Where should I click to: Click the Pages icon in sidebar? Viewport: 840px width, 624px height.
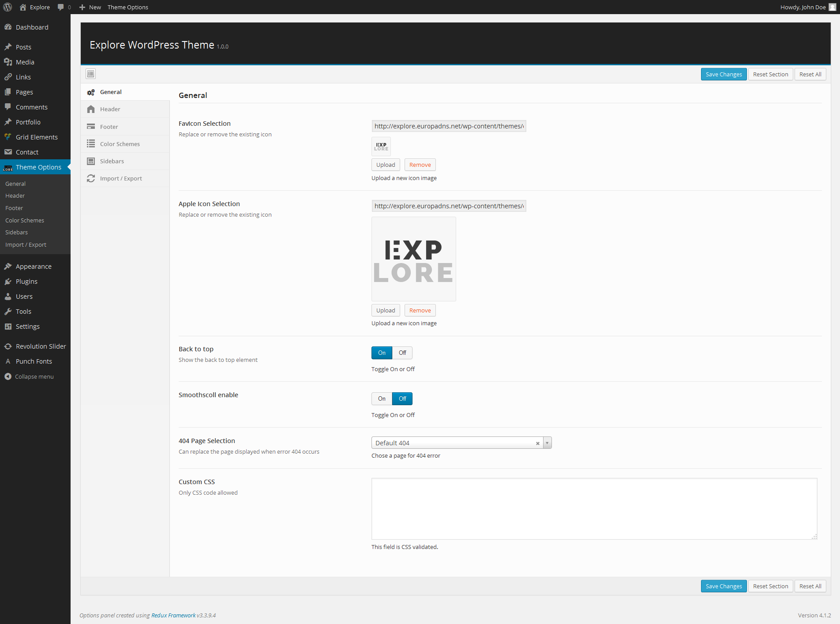pos(8,92)
